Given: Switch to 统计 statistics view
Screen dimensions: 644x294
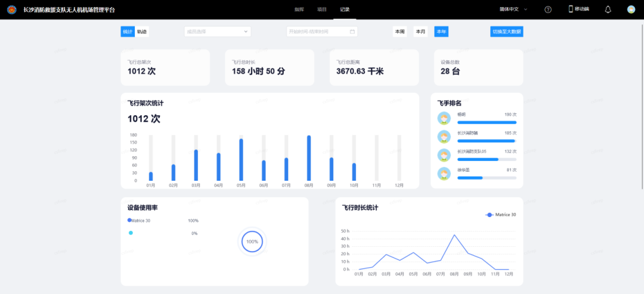Looking at the screenshot, I should tap(128, 32).
